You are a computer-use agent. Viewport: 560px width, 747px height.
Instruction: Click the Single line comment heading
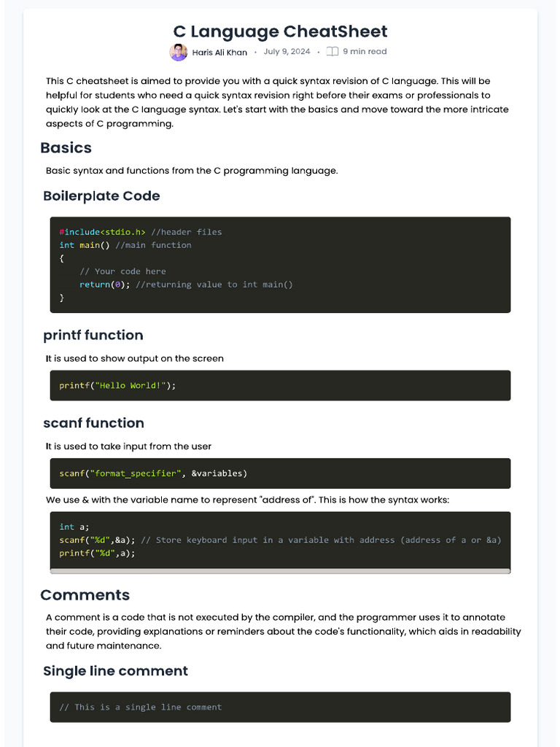click(116, 671)
